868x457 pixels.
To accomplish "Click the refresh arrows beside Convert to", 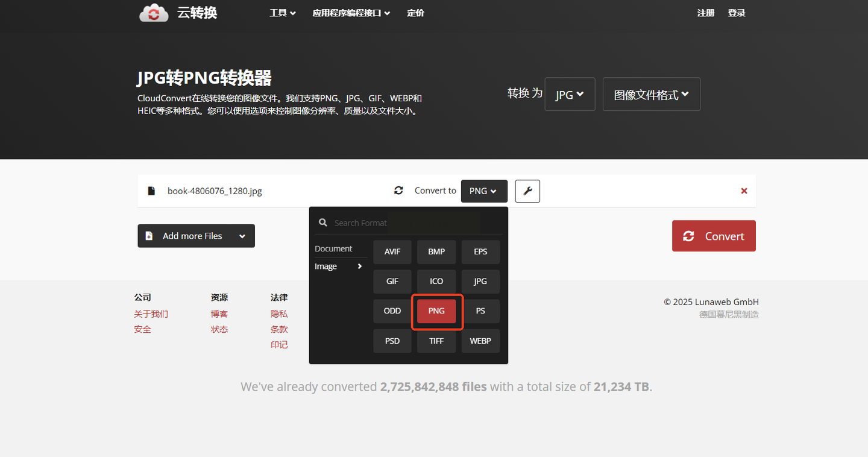I will 398,191.
